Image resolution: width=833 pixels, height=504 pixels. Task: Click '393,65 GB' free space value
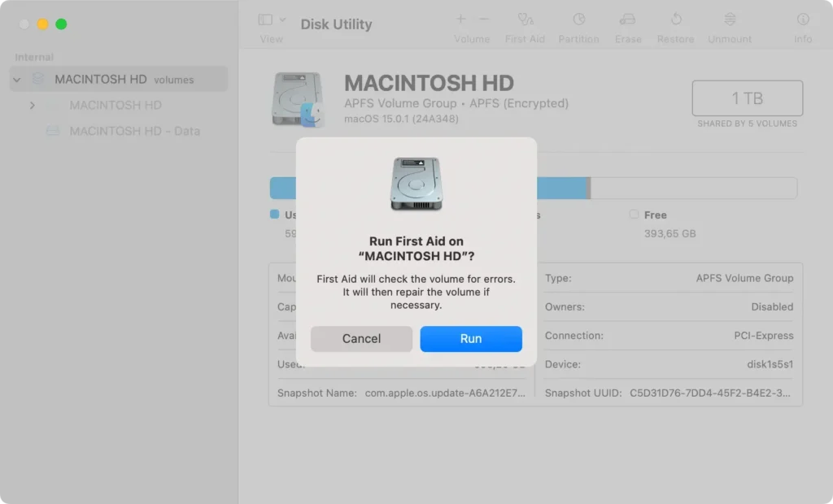tap(670, 233)
